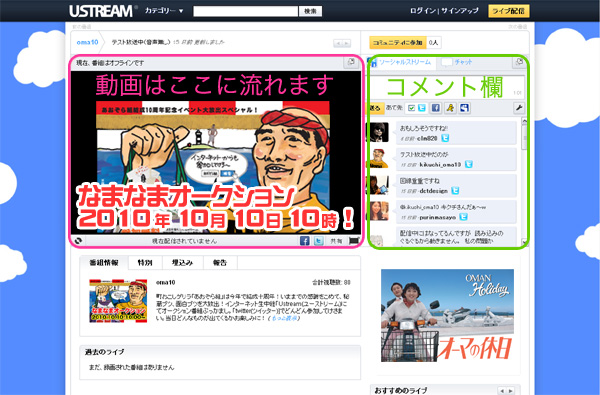Select Twitter icon beside the checkbox
This screenshot has height=395, width=600.
421,108
